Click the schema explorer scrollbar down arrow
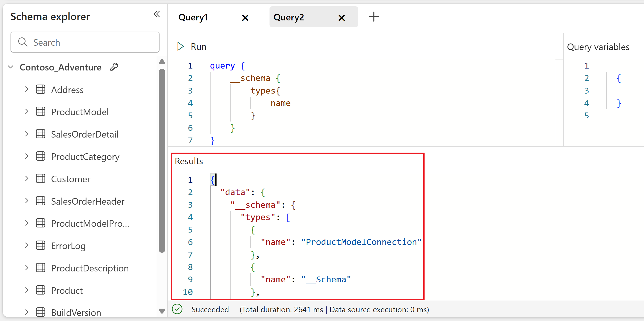The height and width of the screenshot is (321, 644). 162,311
